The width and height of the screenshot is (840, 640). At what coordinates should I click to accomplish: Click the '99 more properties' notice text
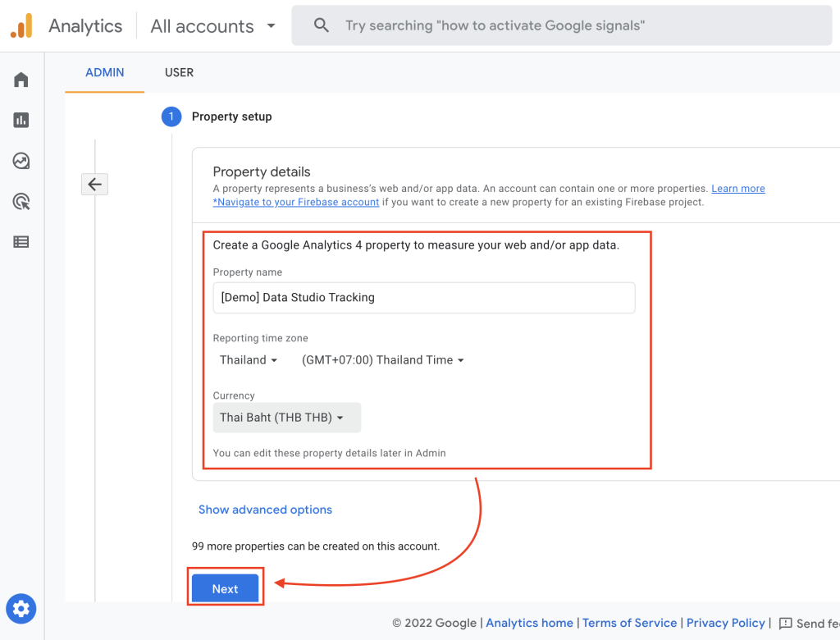[316, 546]
